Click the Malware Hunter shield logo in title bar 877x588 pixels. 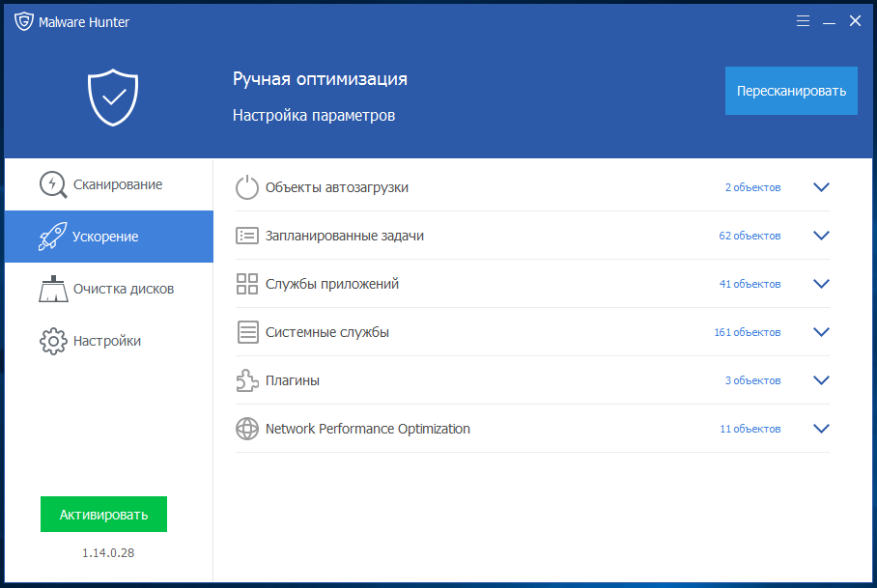tap(23, 22)
